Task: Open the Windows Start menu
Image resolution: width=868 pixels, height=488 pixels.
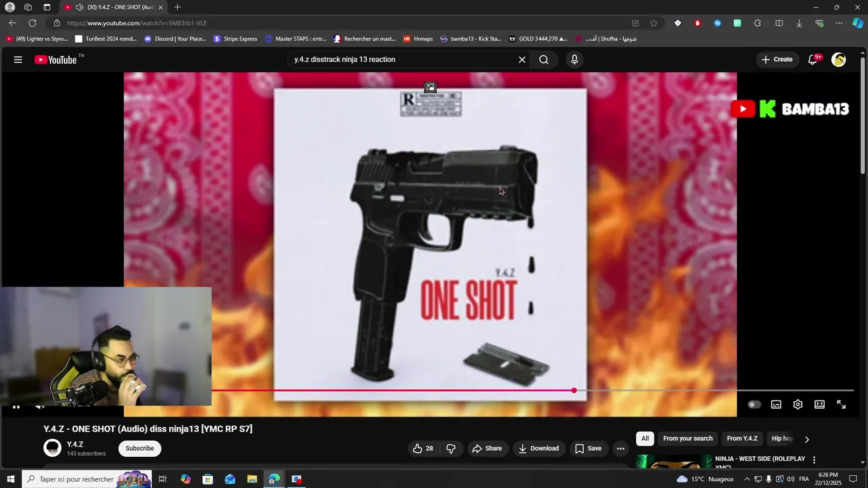Action: (11, 479)
